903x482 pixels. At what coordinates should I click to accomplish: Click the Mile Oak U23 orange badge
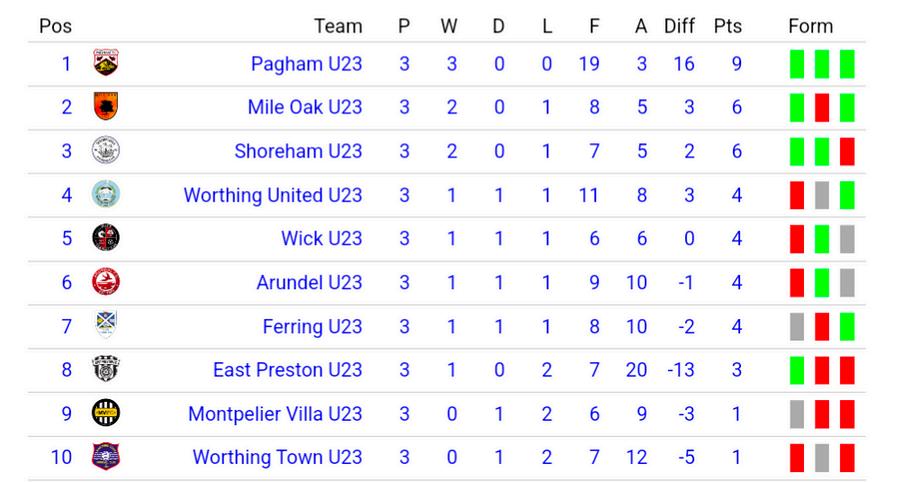coord(106,107)
